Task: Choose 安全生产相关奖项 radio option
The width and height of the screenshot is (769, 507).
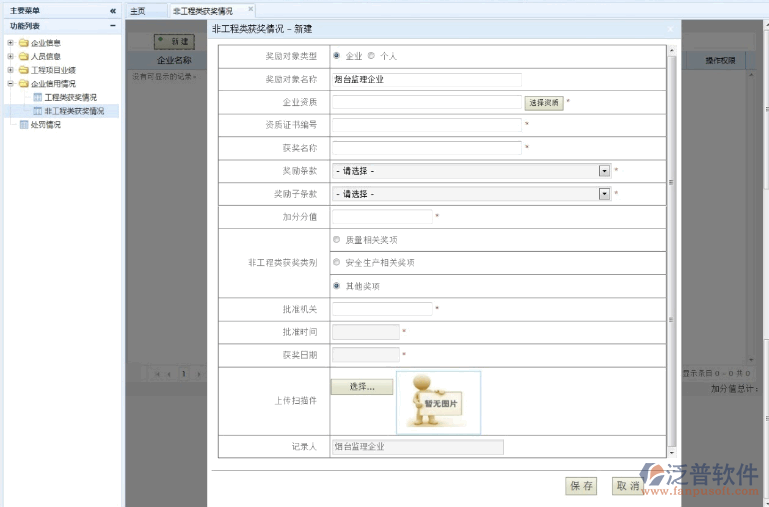Action: [336, 263]
